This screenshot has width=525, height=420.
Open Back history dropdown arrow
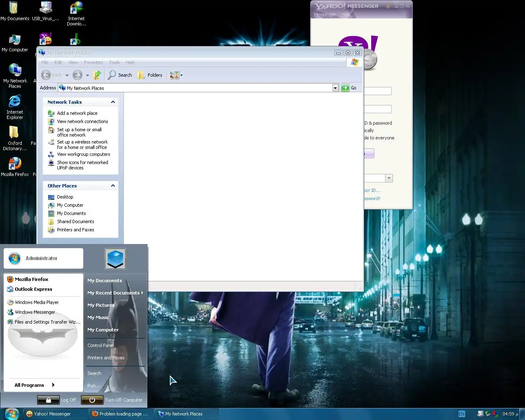[x=67, y=75]
